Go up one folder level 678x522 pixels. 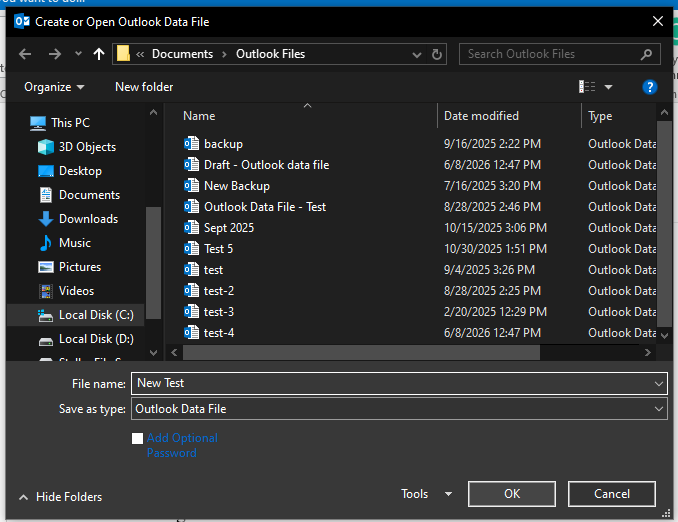click(99, 54)
